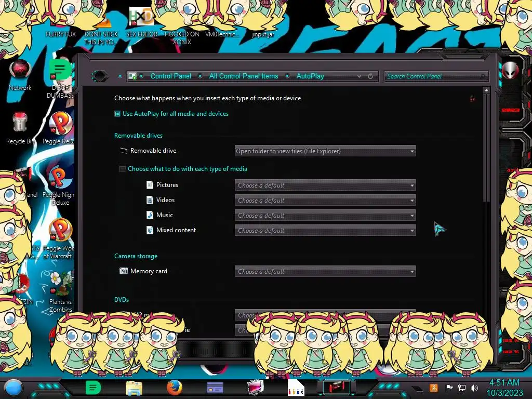The image size is (532, 399).
Task: Refresh the AutoPlay page
Action: (370, 76)
